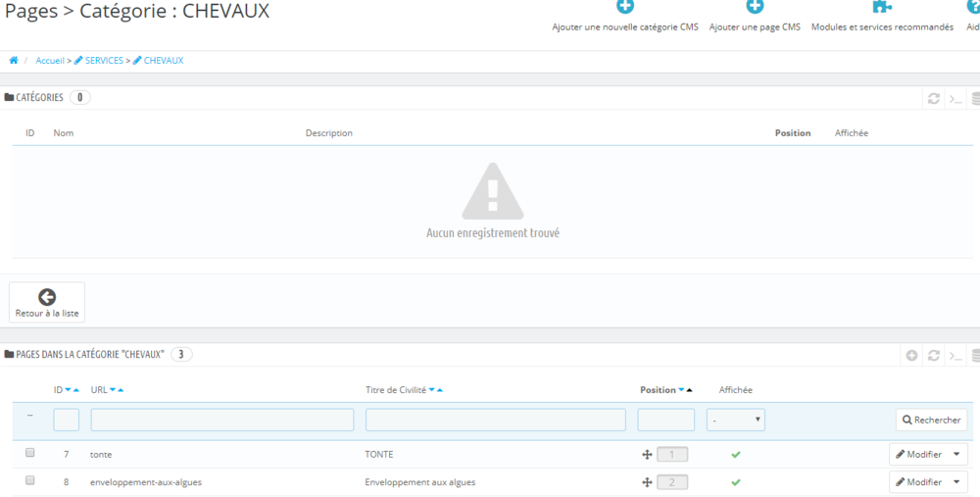Click the ID filter input field
Screen dimensions: 980x497
tap(67, 421)
